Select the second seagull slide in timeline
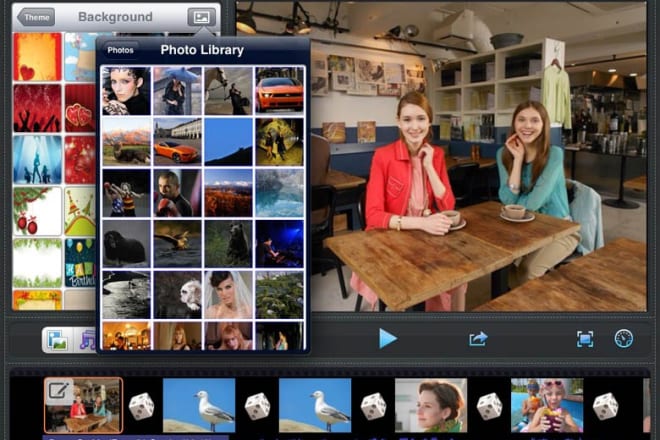Screen dimensions: 660x440 click(x=315, y=405)
